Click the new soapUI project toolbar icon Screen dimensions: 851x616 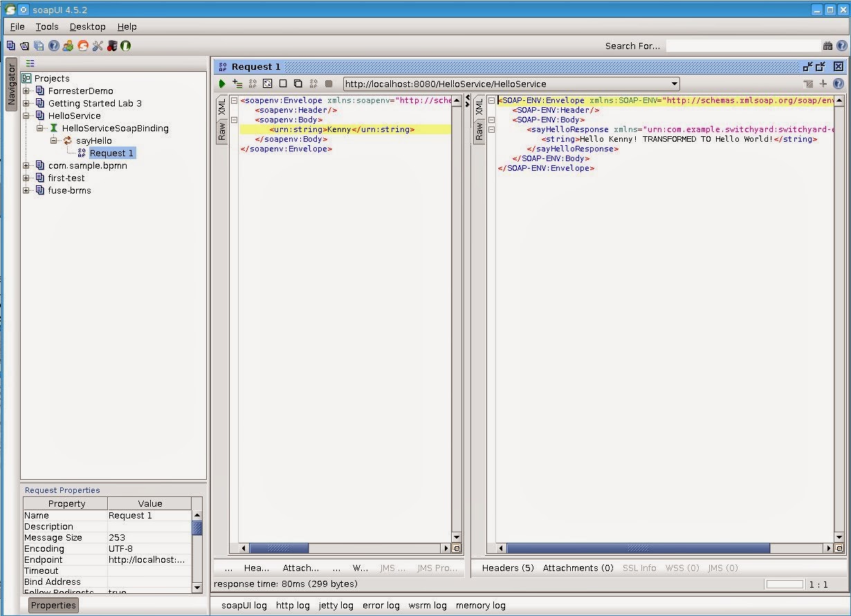(x=10, y=46)
